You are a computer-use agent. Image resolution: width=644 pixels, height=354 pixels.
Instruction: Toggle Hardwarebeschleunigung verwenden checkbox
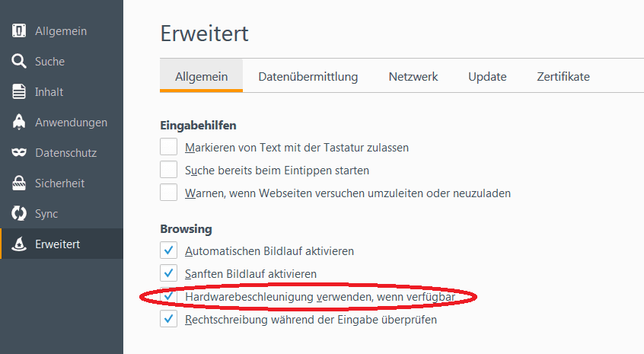[x=168, y=296]
